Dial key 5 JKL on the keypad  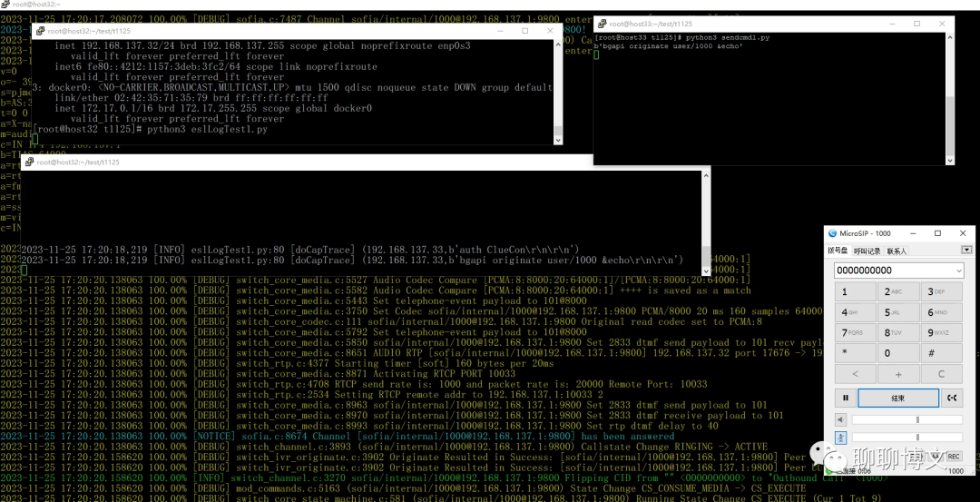pyautogui.click(x=898, y=312)
